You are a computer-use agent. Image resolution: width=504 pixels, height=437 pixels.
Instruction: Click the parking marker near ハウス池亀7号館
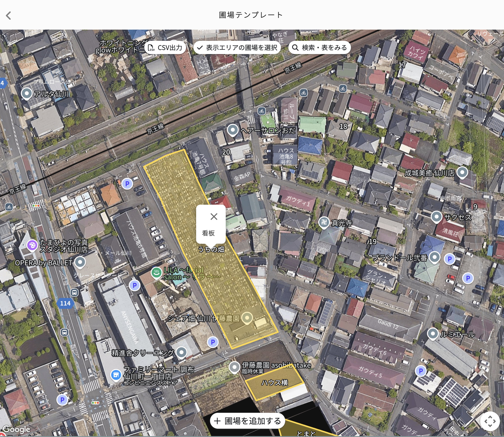pyautogui.click(x=127, y=184)
